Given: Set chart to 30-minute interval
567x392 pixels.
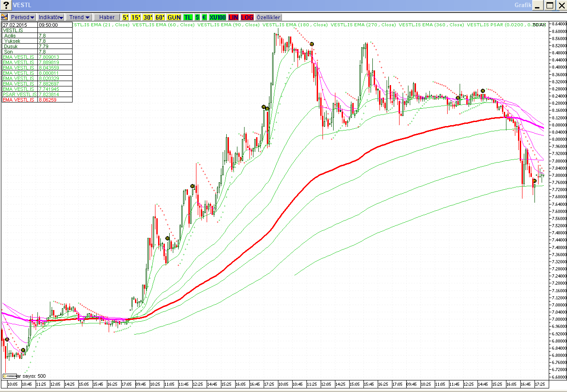Looking at the screenshot, I should coord(147,17).
